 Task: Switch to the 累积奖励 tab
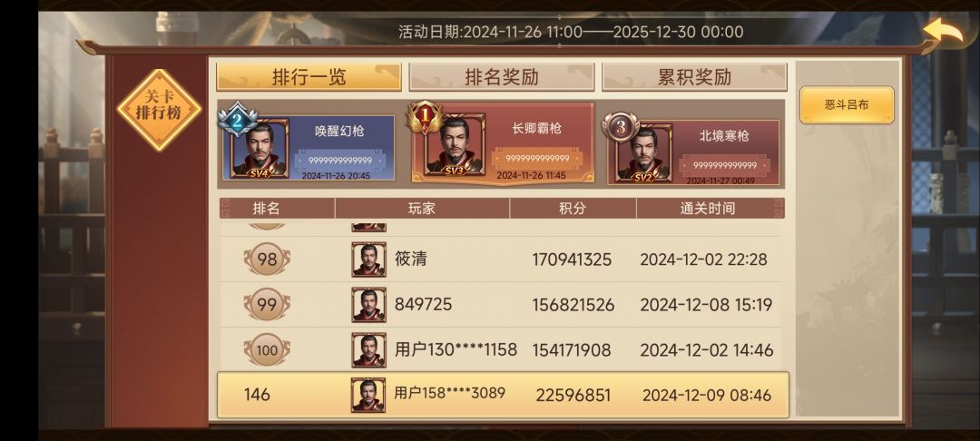[694, 77]
